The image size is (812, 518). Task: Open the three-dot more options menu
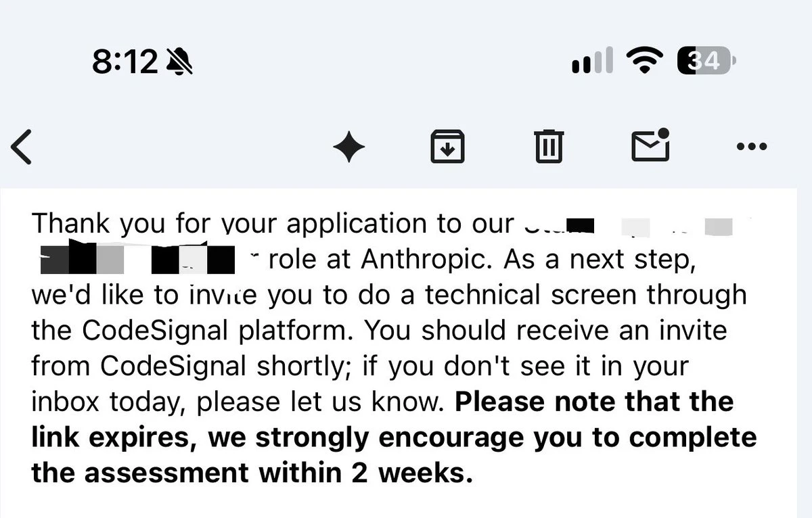(752, 146)
